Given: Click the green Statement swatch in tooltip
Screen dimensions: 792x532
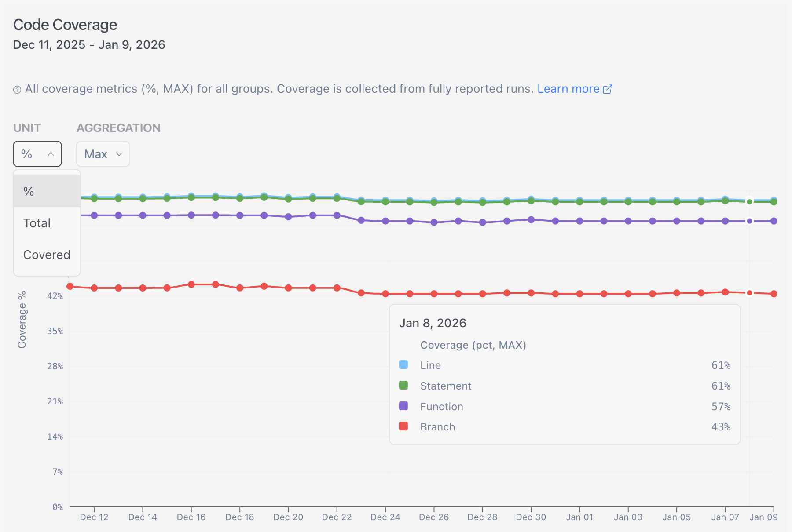Looking at the screenshot, I should click(403, 386).
